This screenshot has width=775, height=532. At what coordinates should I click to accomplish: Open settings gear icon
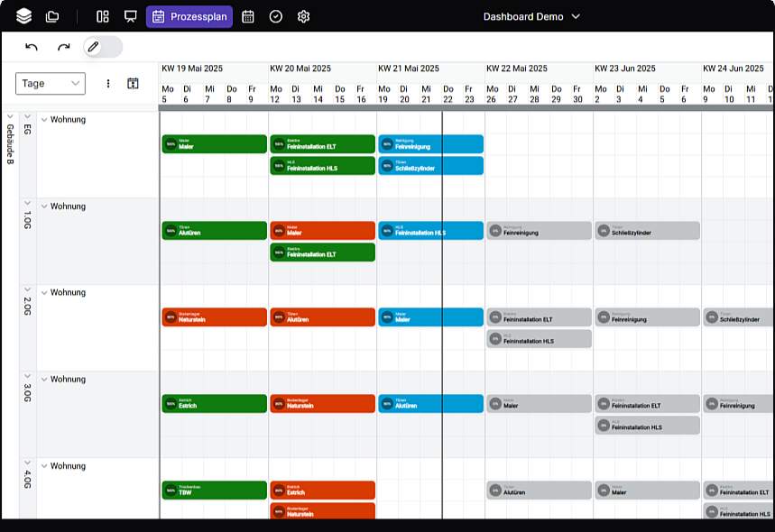[x=304, y=16]
